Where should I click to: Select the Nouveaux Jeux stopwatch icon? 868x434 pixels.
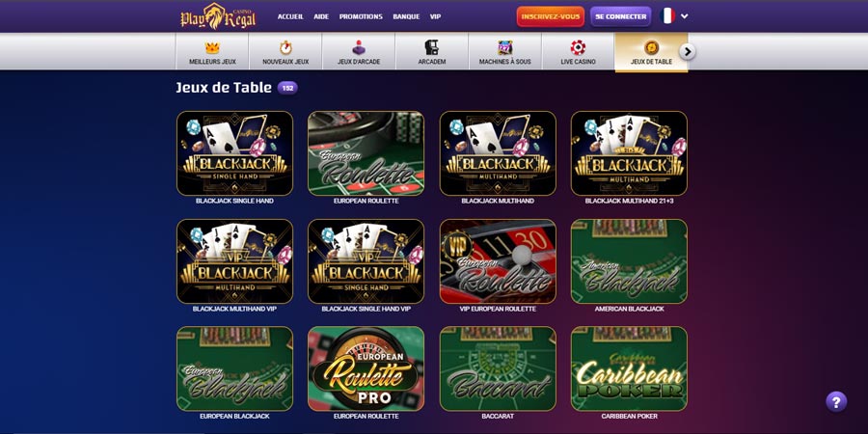coord(285,47)
